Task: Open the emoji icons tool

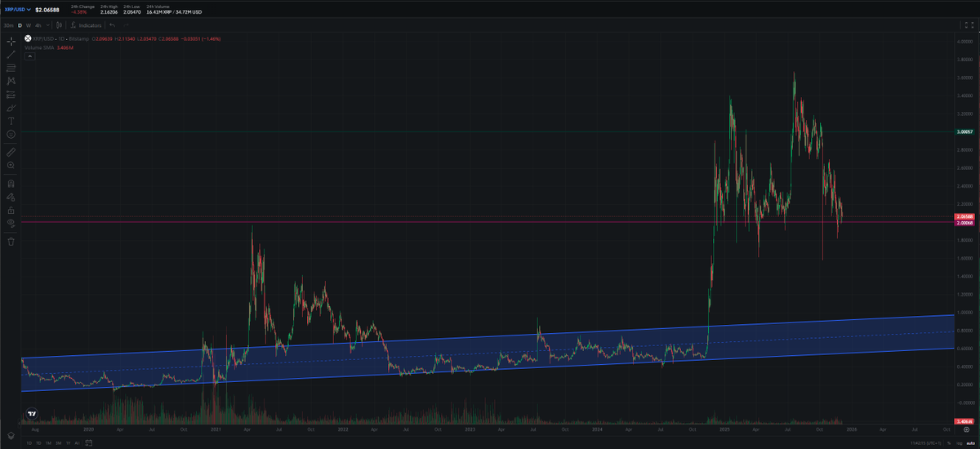Action: pyautogui.click(x=11, y=134)
